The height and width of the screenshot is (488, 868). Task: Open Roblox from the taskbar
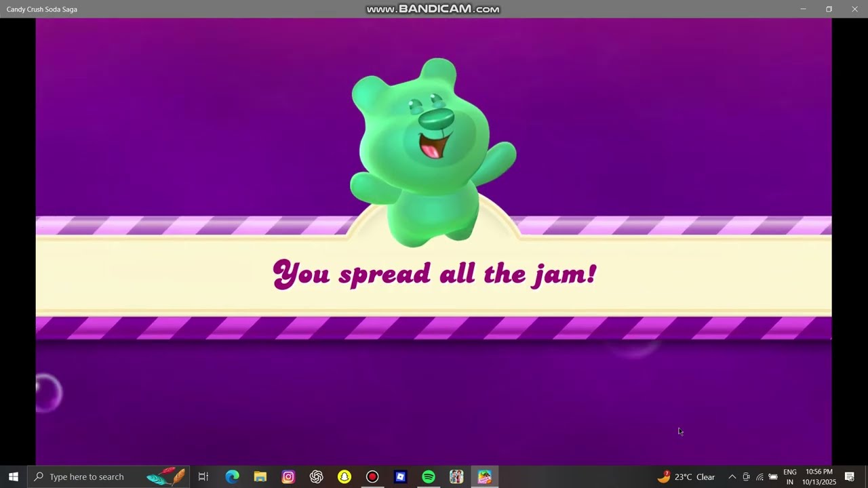(x=401, y=476)
